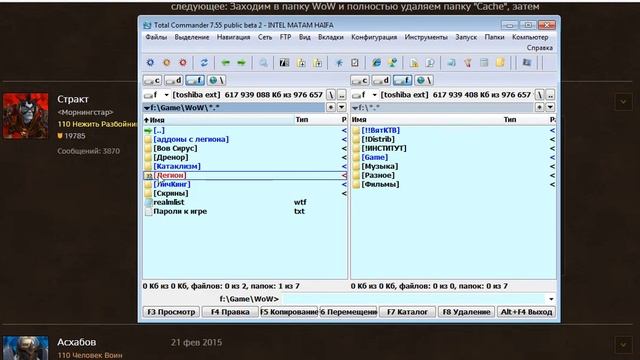Image resolution: width=640 pixels, height=360 pixels.
Task: Open the Навигация menu
Action: coord(233,37)
